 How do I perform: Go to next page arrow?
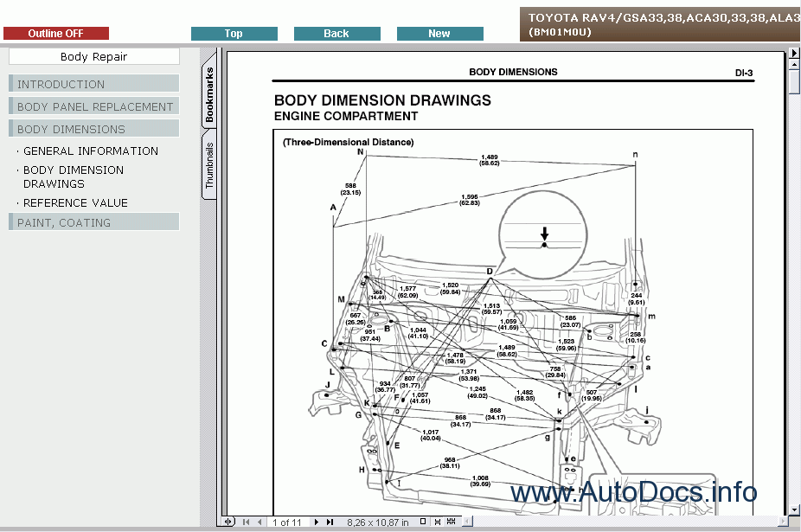click(x=317, y=522)
